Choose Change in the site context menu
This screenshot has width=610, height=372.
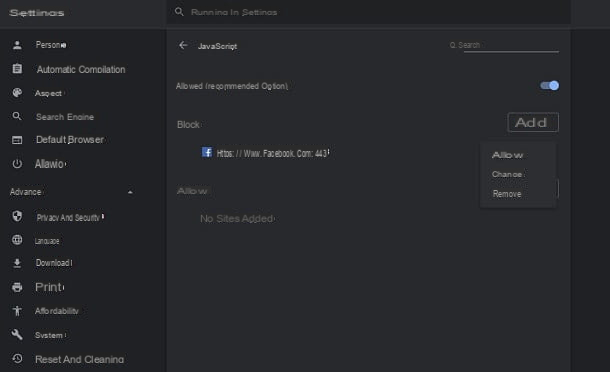point(508,174)
